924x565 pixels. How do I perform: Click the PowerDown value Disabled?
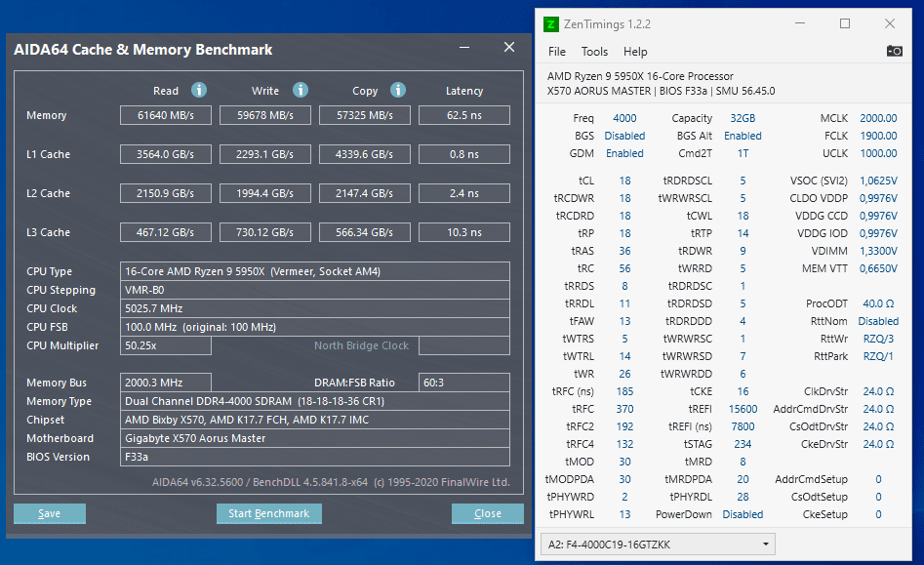point(743,515)
